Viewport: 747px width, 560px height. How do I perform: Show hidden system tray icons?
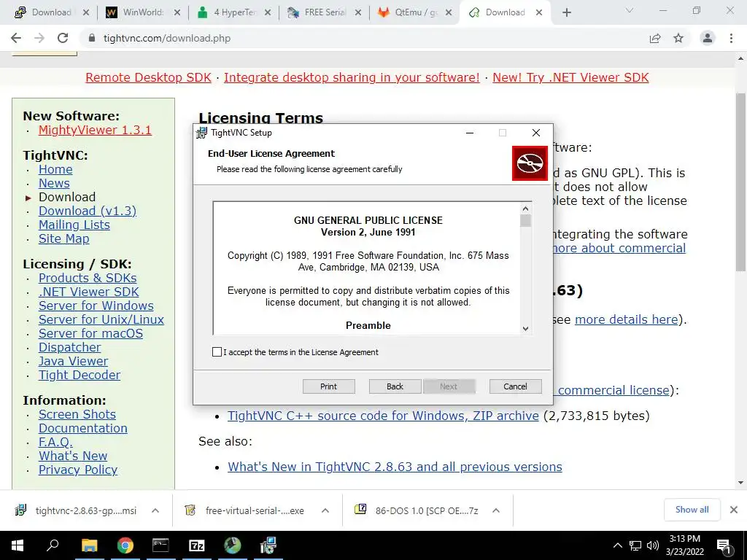pyautogui.click(x=617, y=545)
